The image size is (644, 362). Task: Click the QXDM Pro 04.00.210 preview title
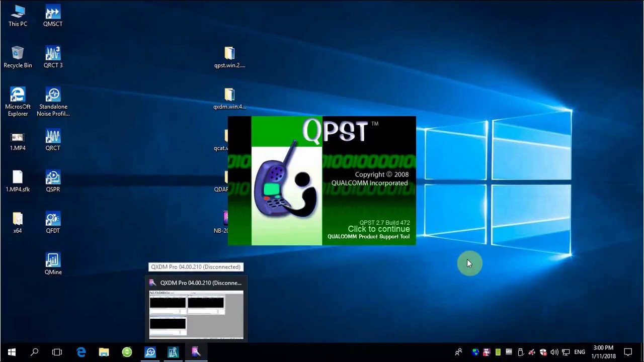[201, 283]
